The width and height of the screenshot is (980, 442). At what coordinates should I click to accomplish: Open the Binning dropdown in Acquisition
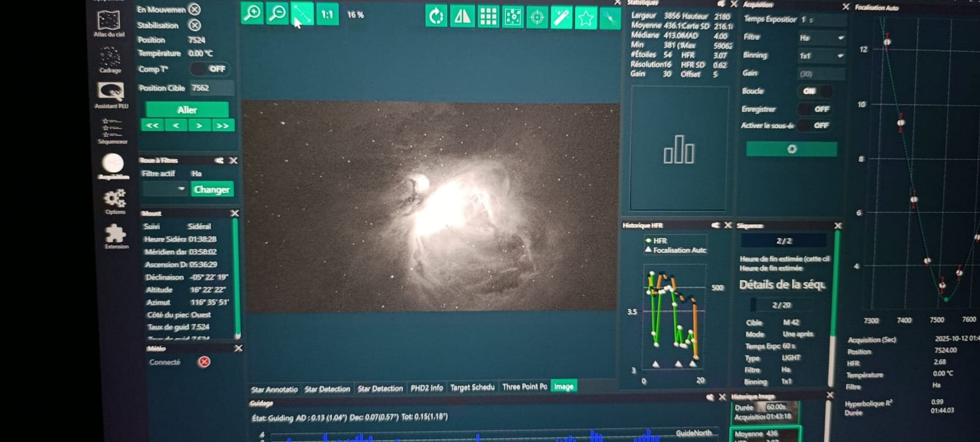821,56
